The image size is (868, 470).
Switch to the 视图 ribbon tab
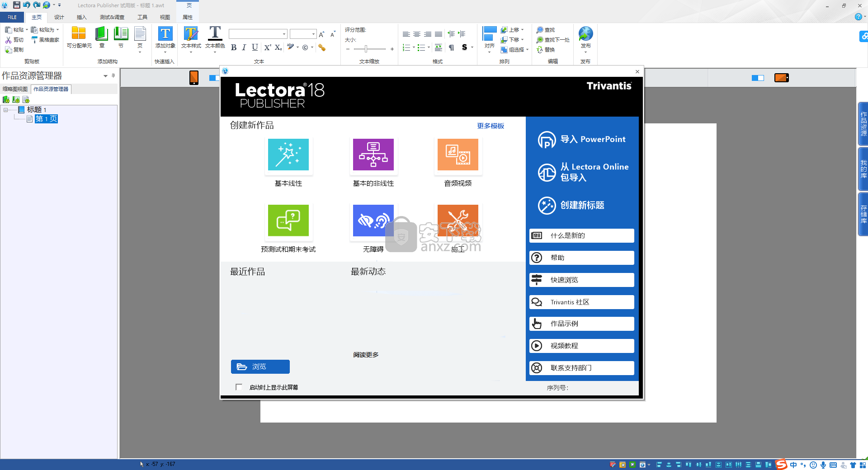tap(165, 17)
